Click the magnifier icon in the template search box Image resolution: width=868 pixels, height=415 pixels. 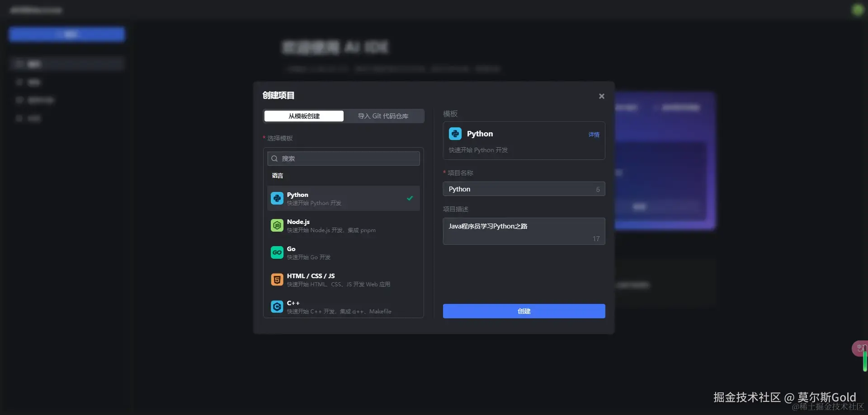point(274,159)
